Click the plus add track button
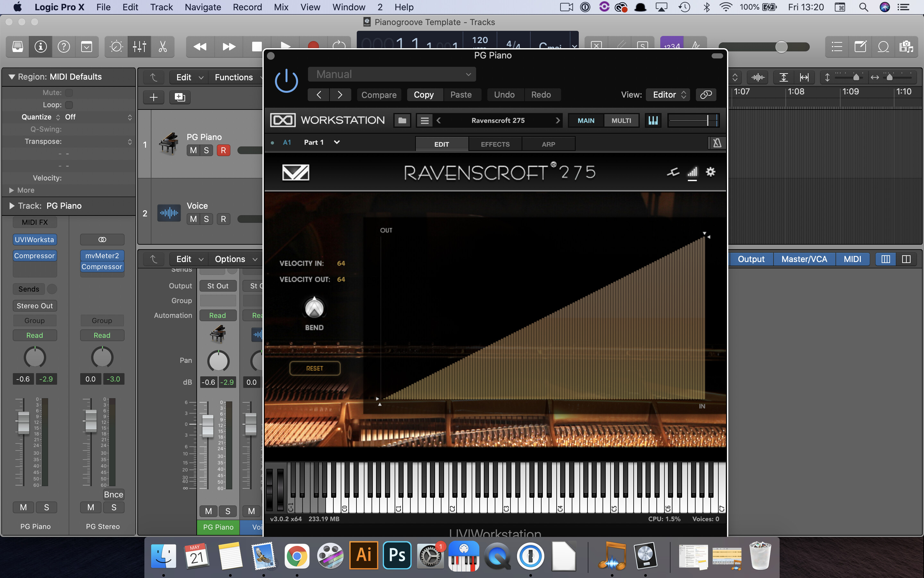Viewport: 924px width, 578px height. [x=153, y=97]
